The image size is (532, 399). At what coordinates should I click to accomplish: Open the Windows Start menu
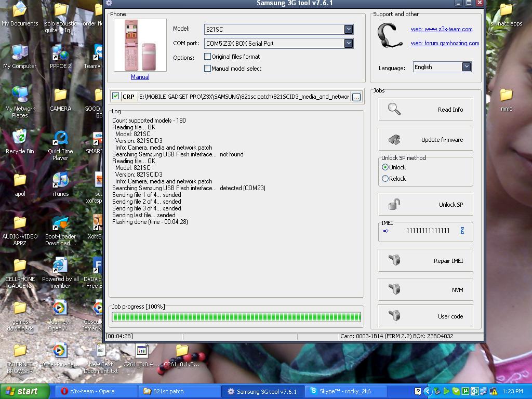point(24,391)
